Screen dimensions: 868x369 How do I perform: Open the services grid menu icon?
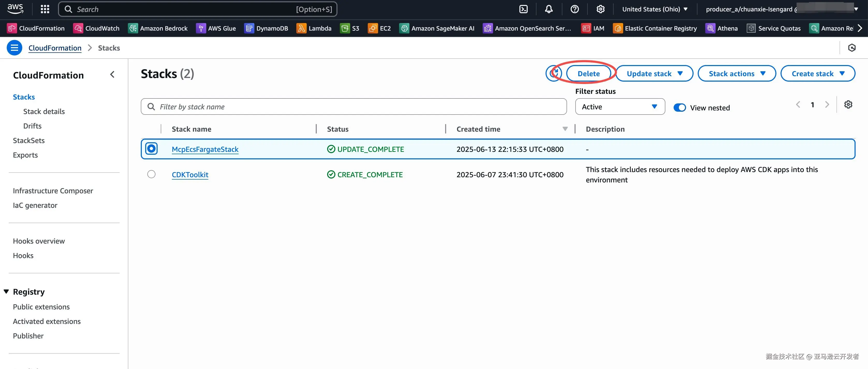[45, 9]
